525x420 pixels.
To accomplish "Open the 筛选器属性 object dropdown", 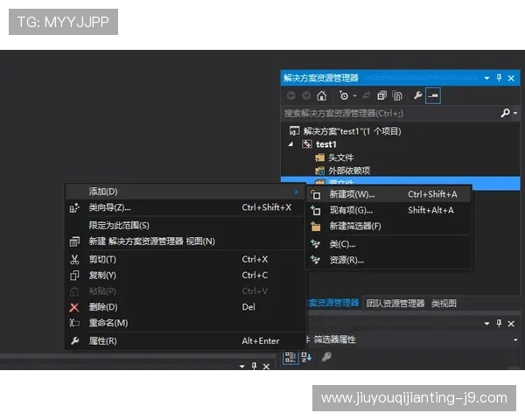I will [515, 340].
